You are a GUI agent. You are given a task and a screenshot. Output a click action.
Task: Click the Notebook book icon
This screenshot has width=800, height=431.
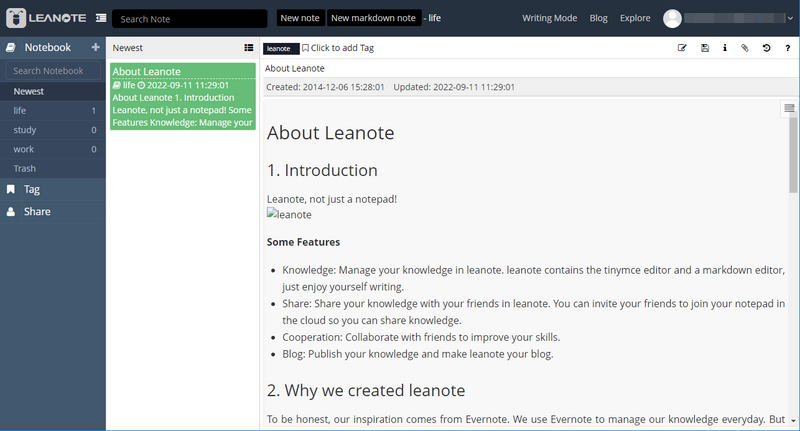coord(11,47)
